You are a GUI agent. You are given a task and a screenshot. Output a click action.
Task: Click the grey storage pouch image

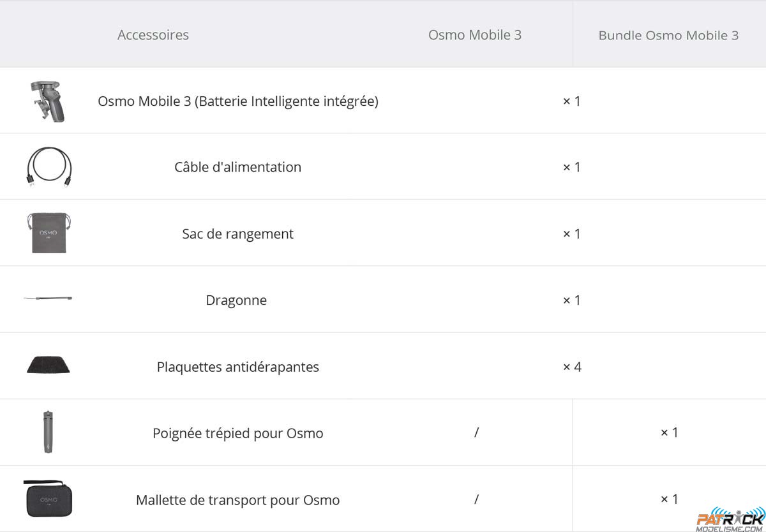(x=49, y=233)
